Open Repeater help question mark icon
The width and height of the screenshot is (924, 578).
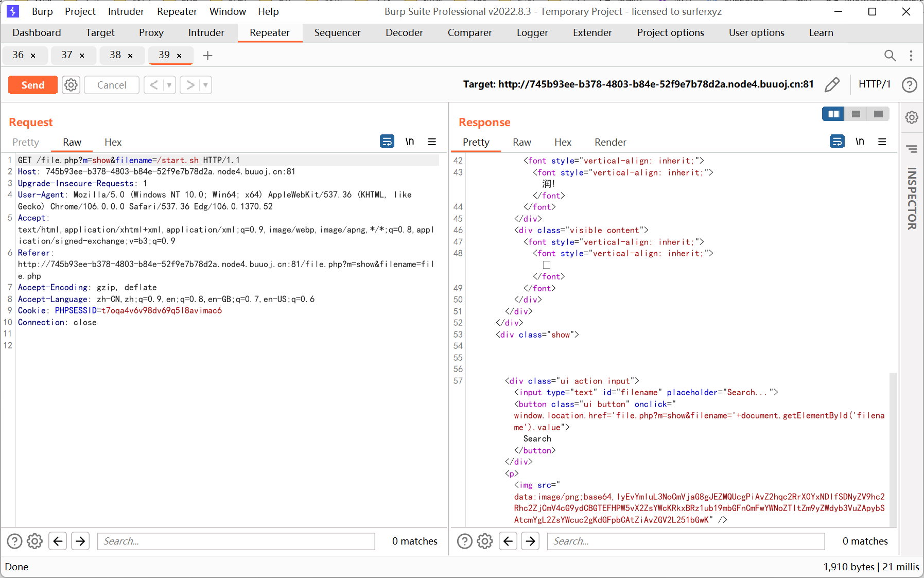click(910, 84)
